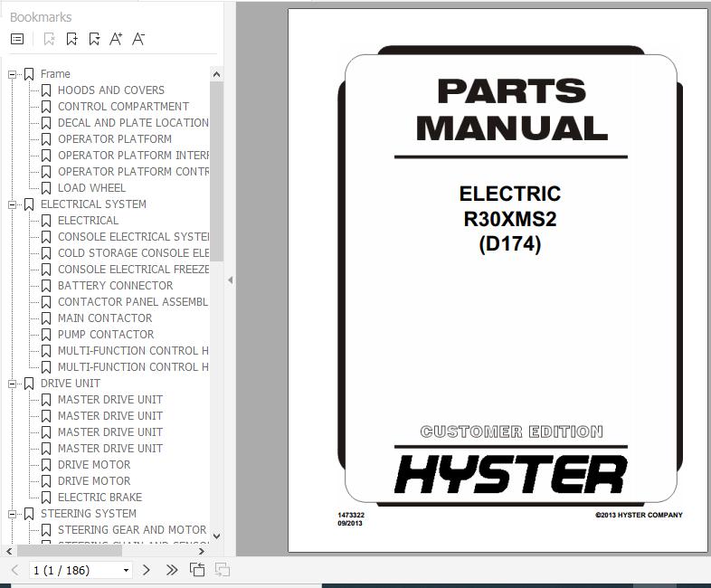Open first DRIVE MOTOR bookmark

tap(94, 465)
